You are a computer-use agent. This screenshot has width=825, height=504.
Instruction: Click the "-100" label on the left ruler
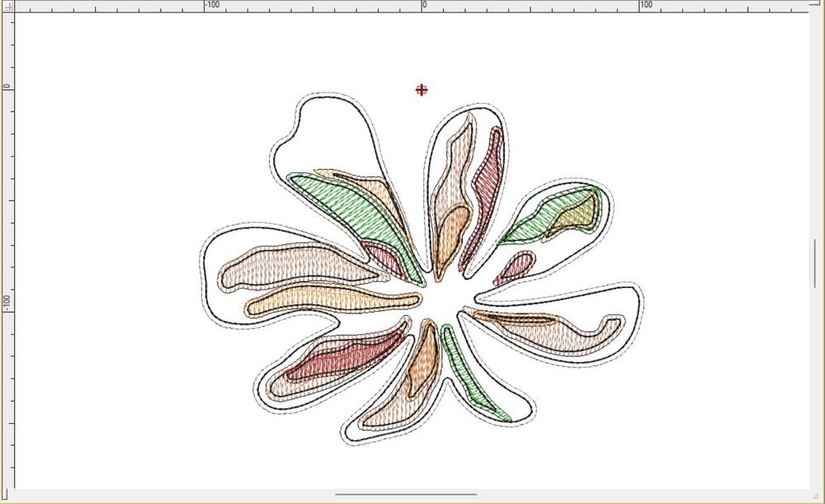click(x=7, y=304)
